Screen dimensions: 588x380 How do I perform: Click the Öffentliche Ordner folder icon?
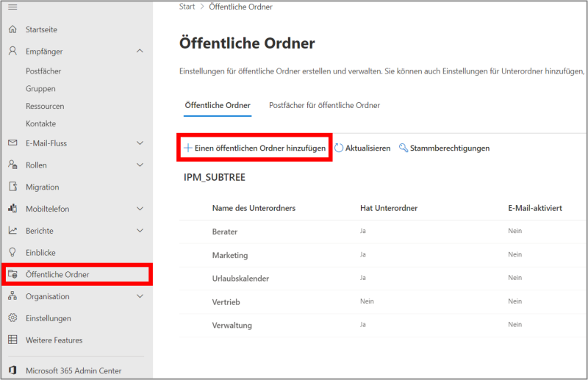pos(12,274)
